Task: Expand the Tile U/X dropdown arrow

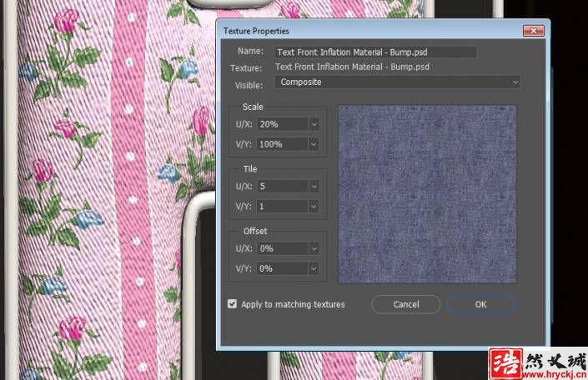Action: (314, 187)
